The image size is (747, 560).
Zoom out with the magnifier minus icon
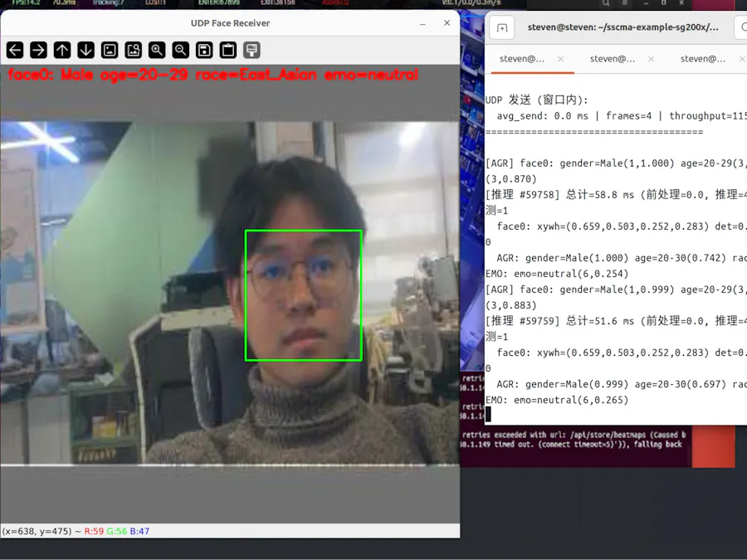(x=181, y=50)
